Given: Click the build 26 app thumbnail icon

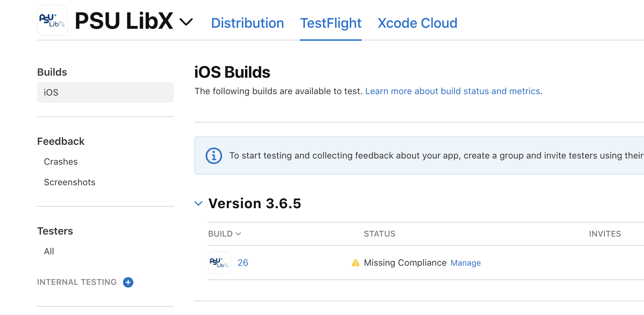Looking at the screenshot, I should point(219,262).
